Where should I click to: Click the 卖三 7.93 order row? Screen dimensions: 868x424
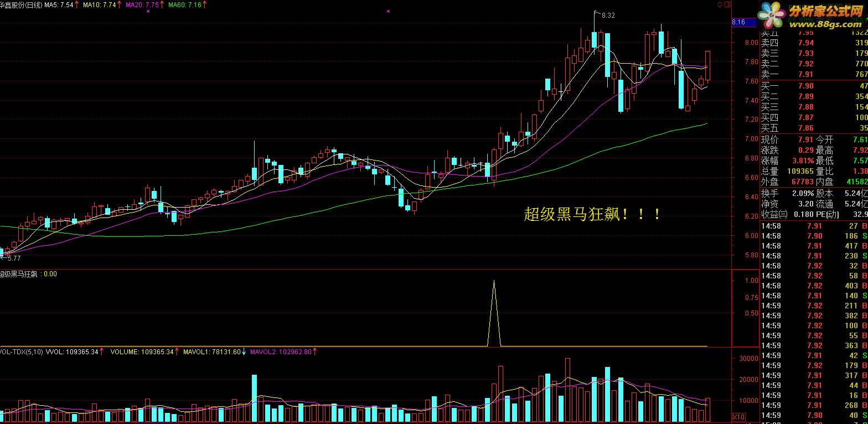click(x=814, y=53)
